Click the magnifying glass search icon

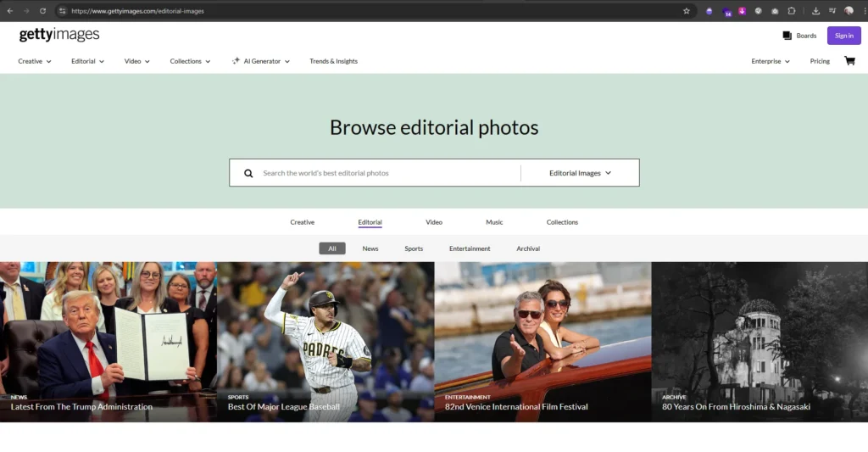248,173
